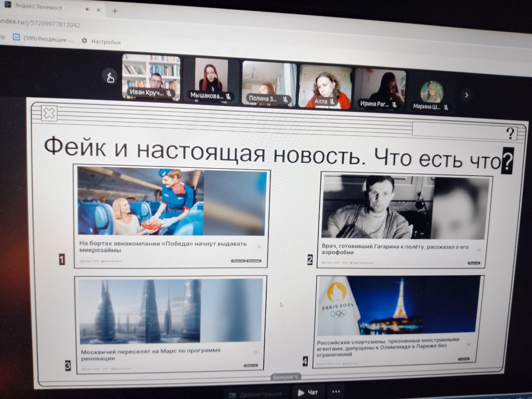Click muted microphone icon on Мышакова tile
532x399 pixels.
[228, 96]
